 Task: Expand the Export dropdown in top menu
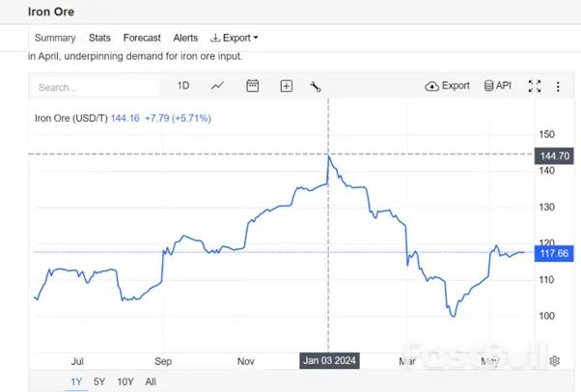[x=235, y=38]
